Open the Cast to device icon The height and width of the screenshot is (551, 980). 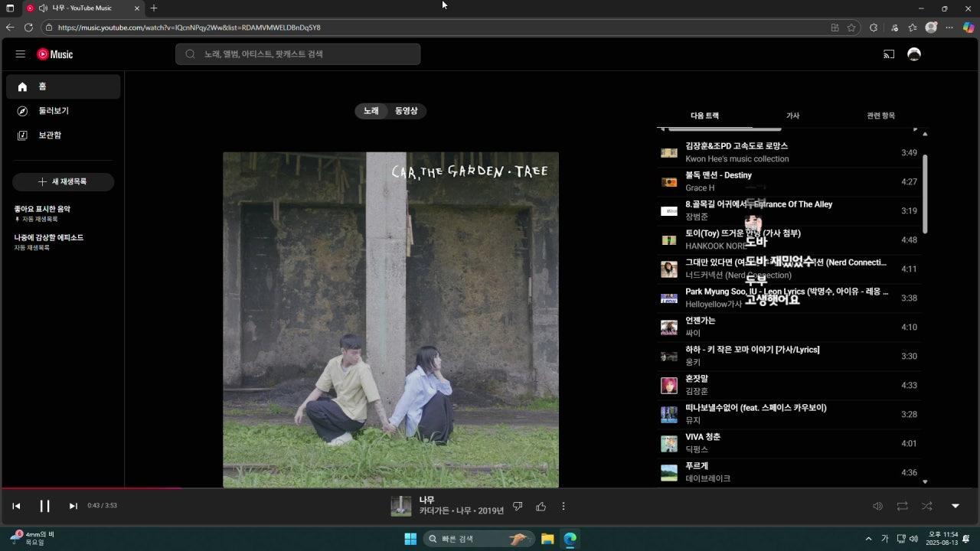889,54
